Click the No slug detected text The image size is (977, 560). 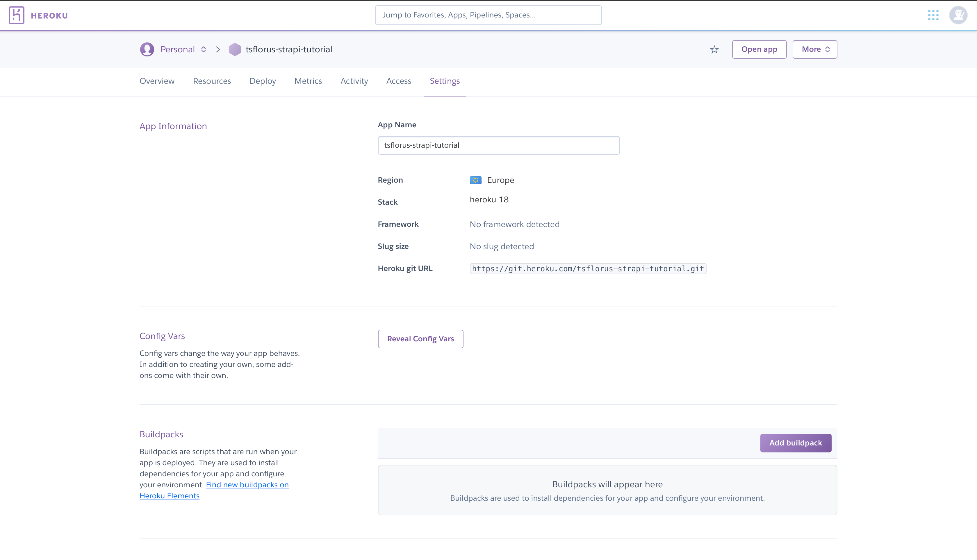(502, 247)
